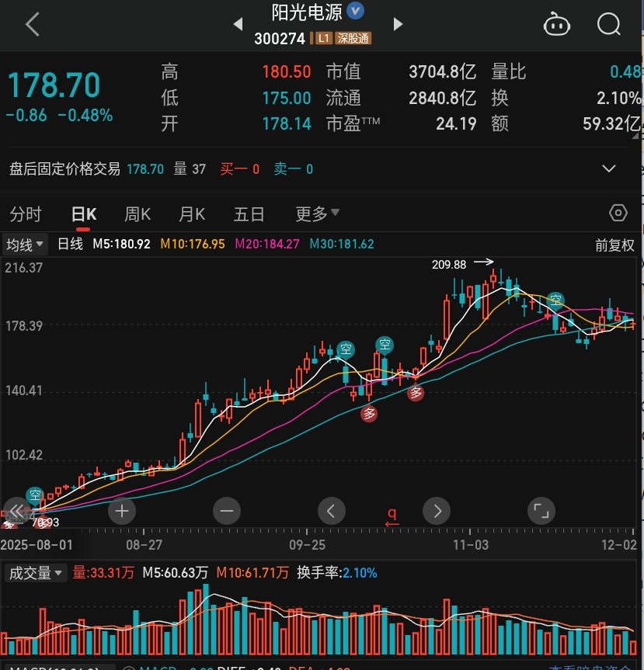Tap the M20:184.27 moving average label
644x670 pixels.
267,244
